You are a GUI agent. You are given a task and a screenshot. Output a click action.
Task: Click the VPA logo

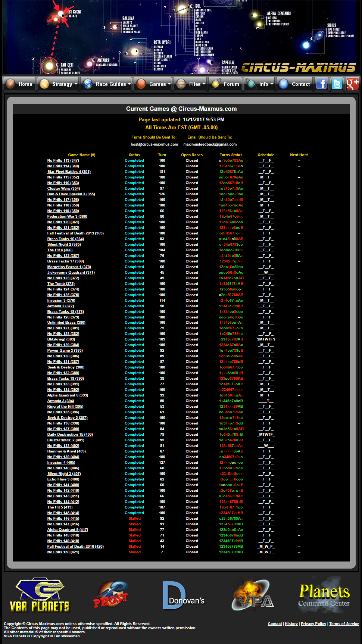(253, 595)
